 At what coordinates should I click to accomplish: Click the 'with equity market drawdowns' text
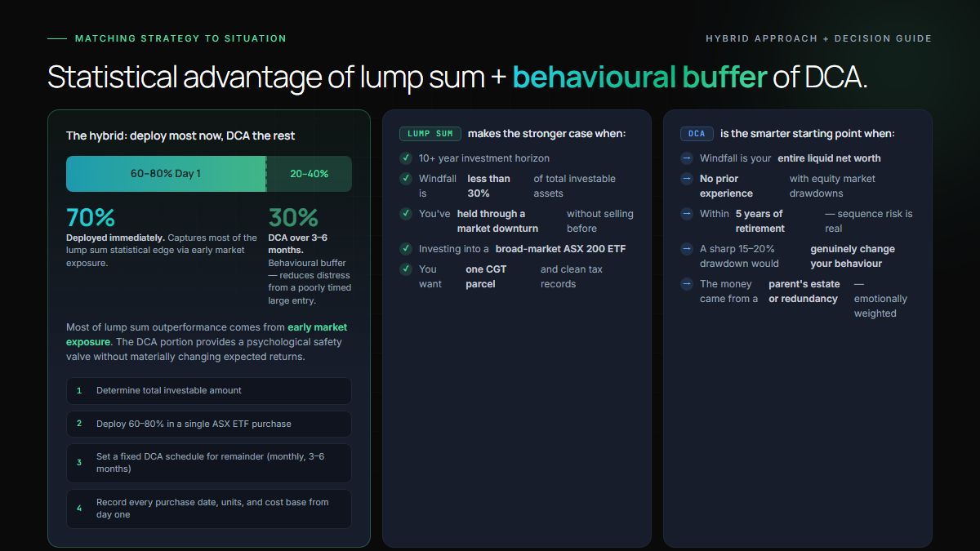[x=832, y=186]
